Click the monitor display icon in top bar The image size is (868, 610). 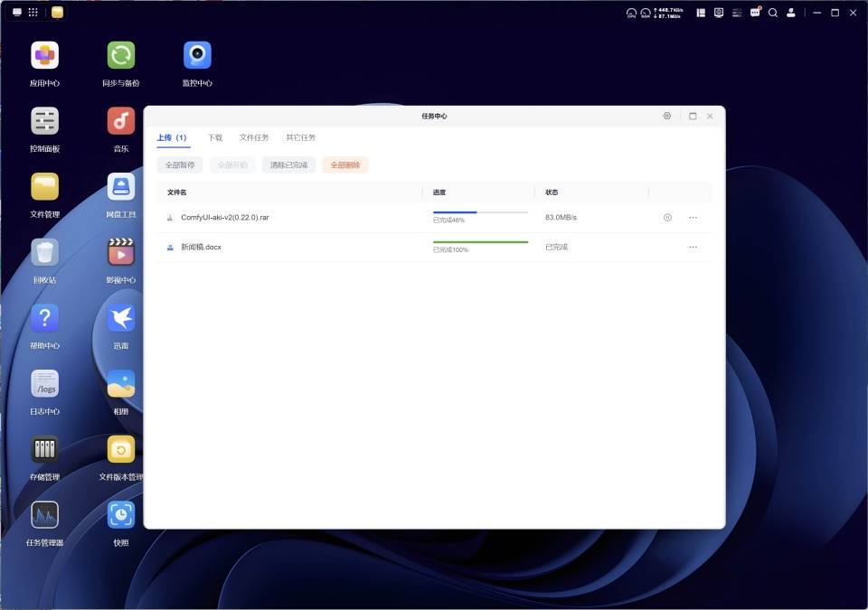719,12
